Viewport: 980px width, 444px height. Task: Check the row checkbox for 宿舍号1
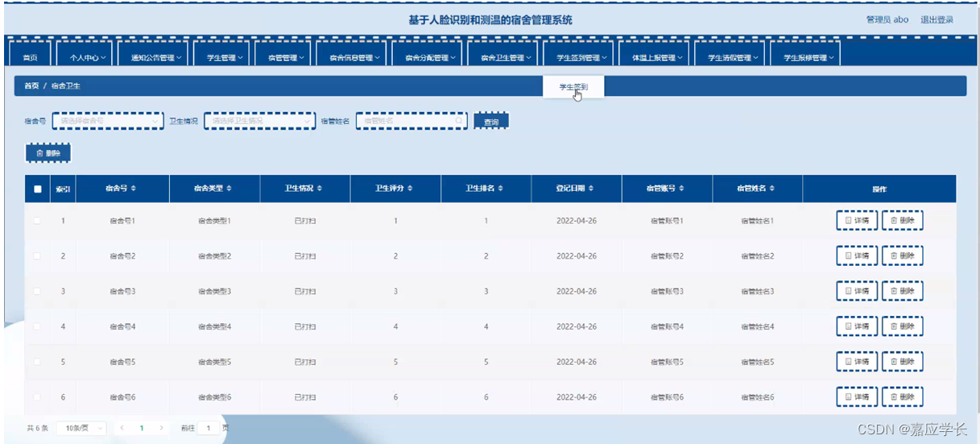click(37, 221)
